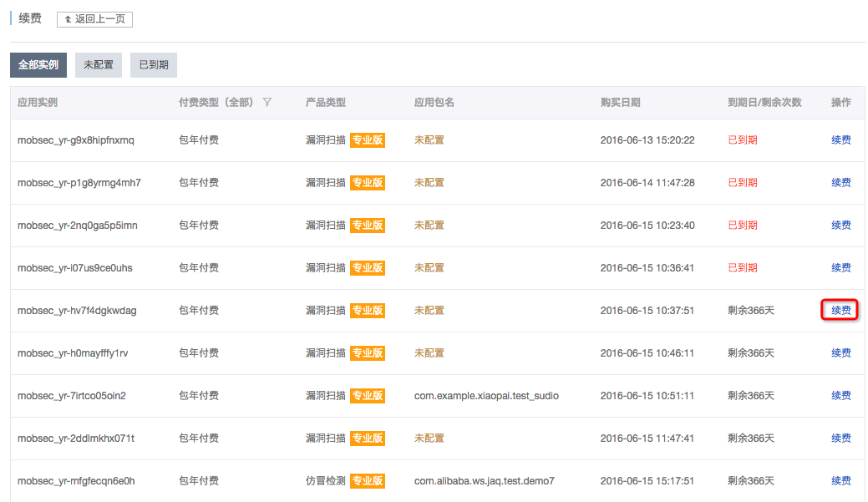This screenshot has height=502, width=868.
Task: Click 续费 for mobsec_yr-7irtco05oin2
Action: pyautogui.click(x=840, y=396)
